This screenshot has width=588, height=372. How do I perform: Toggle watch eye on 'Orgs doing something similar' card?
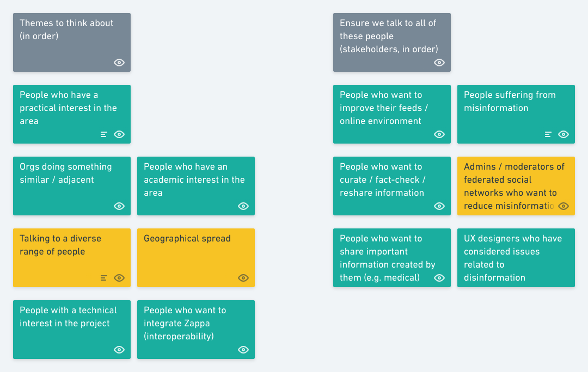[119, 206]
